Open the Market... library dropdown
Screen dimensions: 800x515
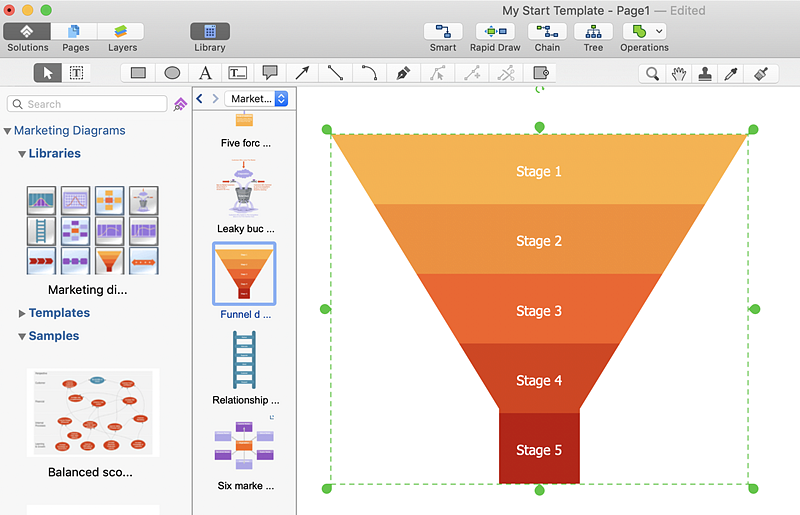pos(257,99)
